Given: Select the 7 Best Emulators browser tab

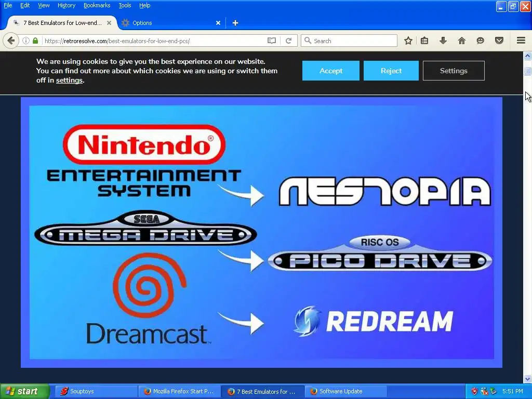Looking at the screenshot, I should (62, 23).
